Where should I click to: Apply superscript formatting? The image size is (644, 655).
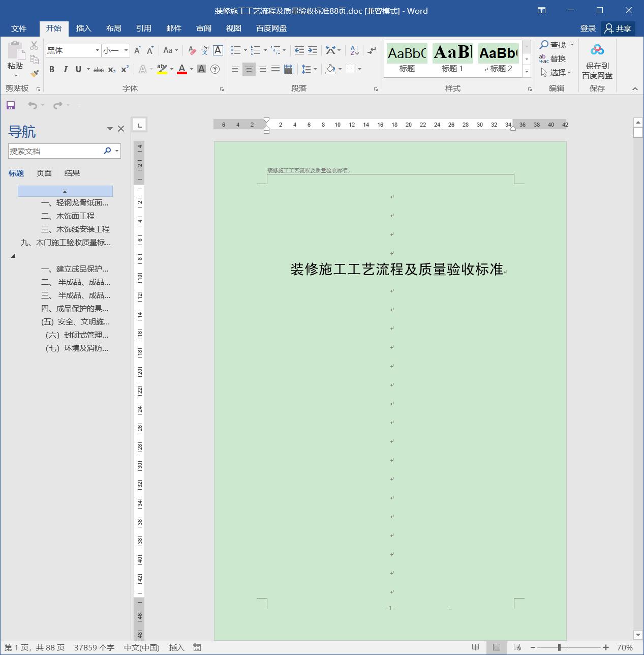125,69
